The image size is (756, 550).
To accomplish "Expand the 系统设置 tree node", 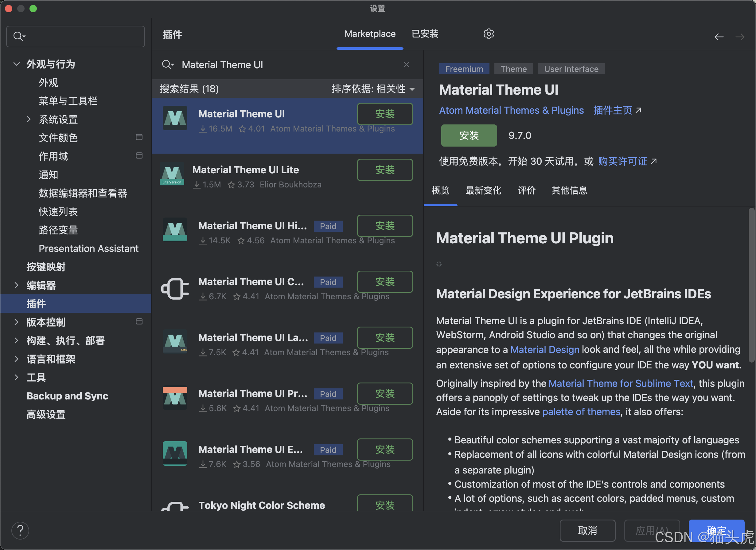I will (29, 119).
